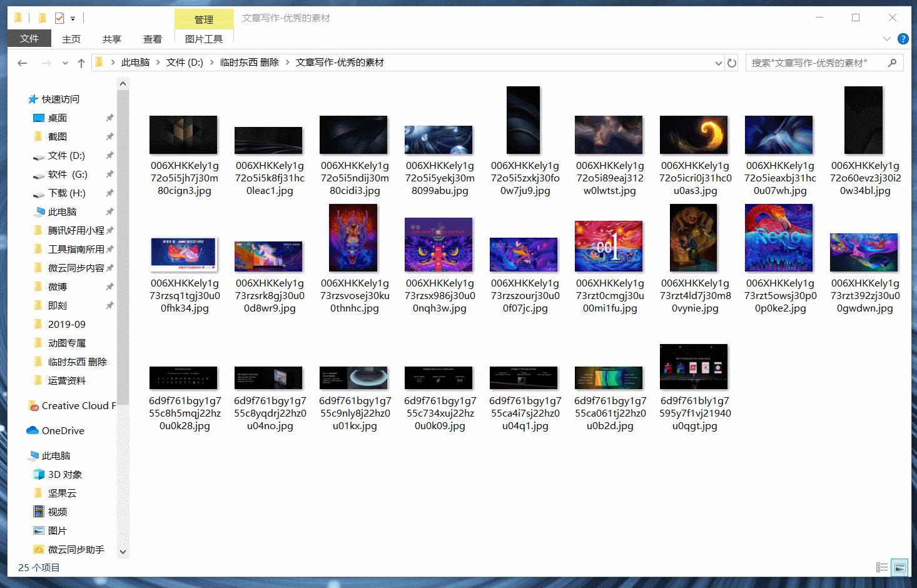This screenshot has height=588, width=917.
Task: Click sidebar scrollbar up arrow
Action: point(123,84)
